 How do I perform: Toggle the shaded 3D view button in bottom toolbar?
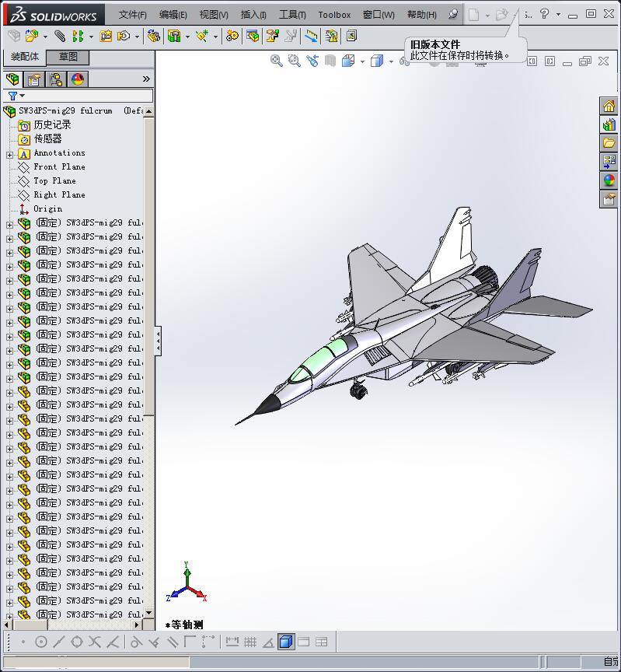286,642
